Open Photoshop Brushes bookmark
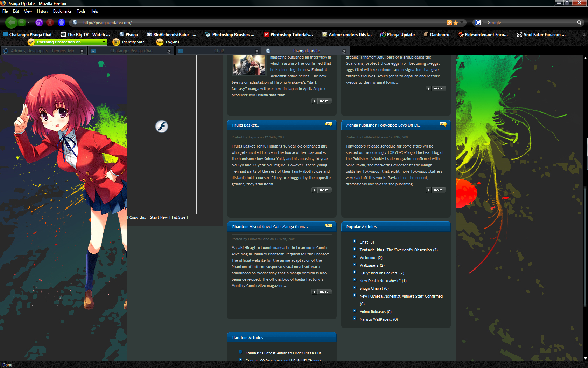Screen dimensions: 588x368 pyautogui.click(x=230, y=35)
